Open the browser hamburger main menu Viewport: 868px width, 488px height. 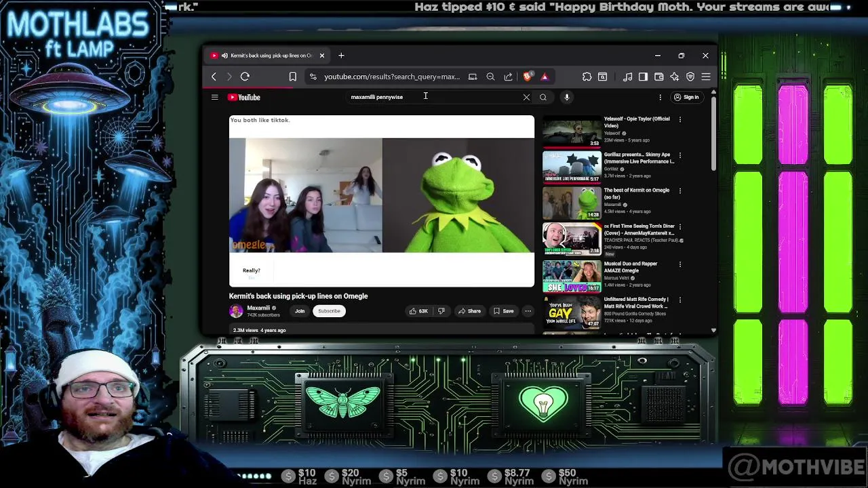pos(706,77)
